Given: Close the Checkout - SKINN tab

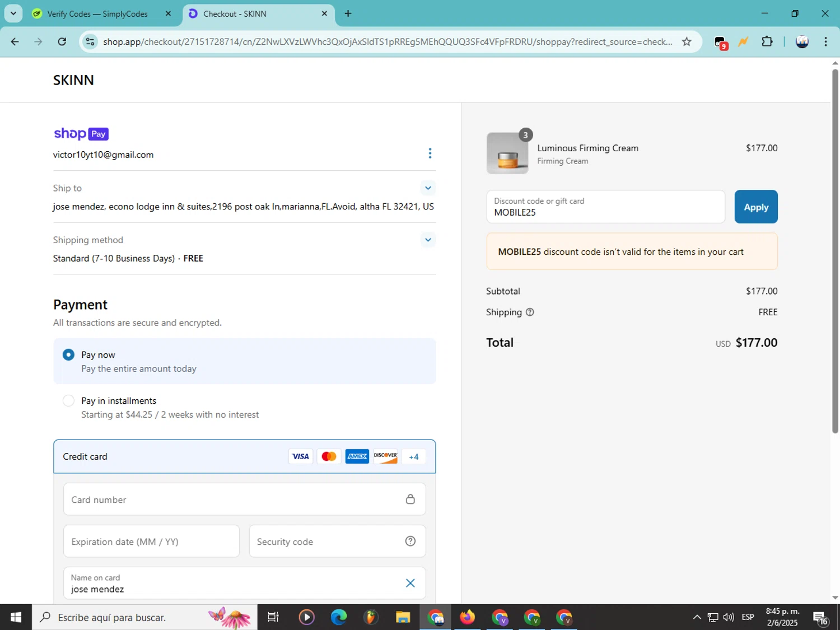Looking at the screenshot, I should pyautogui.click(x=324, y=13).
